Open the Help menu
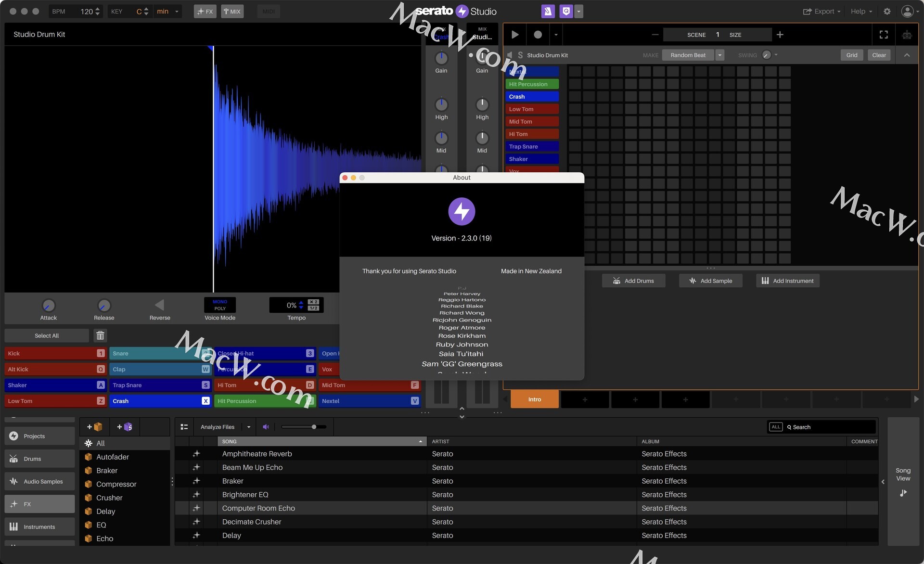 tap(861, 12)
